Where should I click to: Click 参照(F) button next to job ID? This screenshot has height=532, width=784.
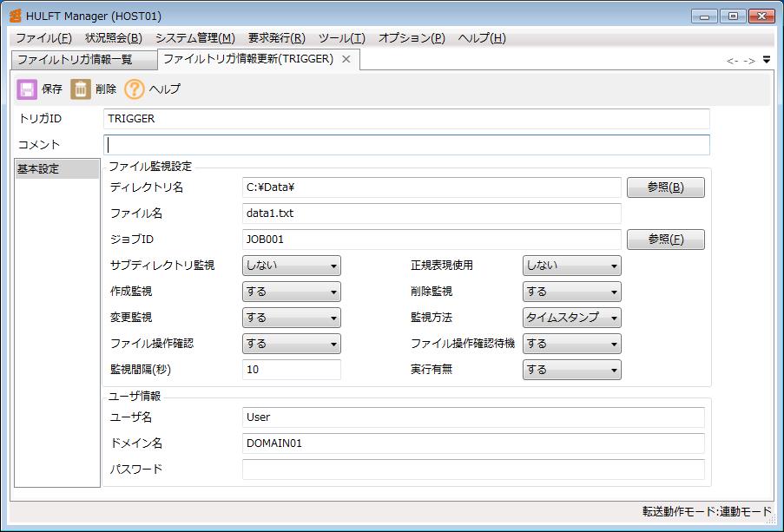pyautogui.click(x=666, y=240)
